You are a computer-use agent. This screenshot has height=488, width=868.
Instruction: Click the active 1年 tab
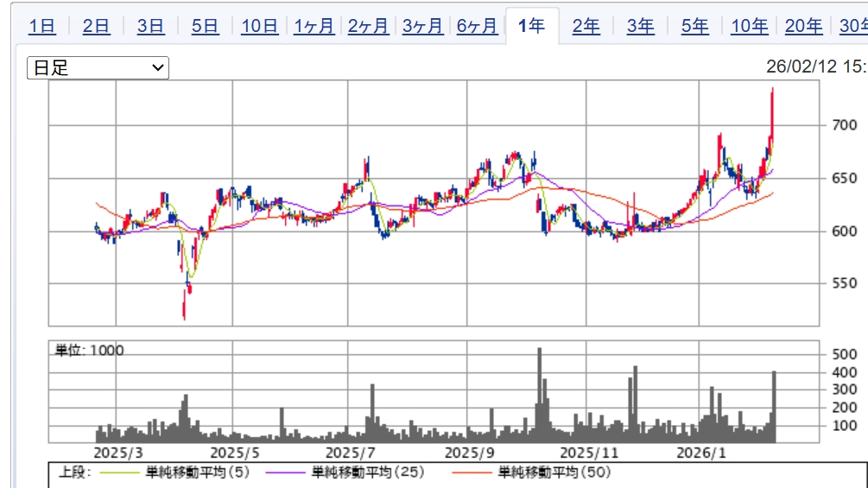531,27
